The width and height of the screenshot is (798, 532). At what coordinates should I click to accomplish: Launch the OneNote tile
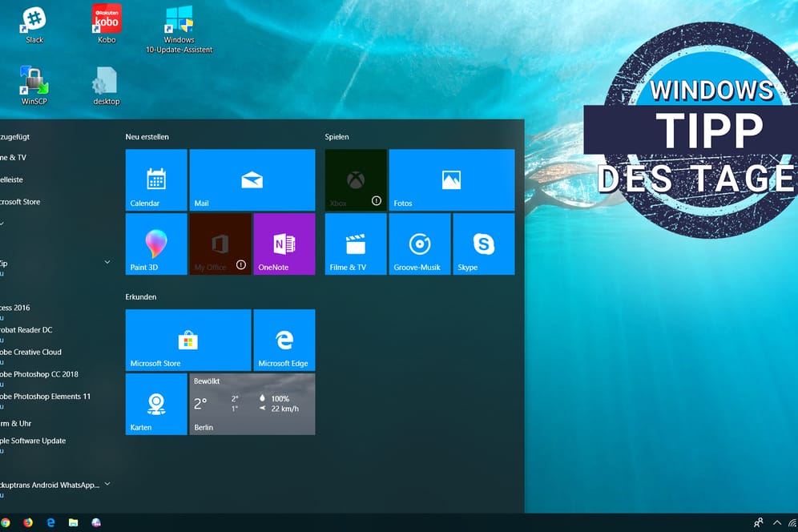tap(284, 244)
